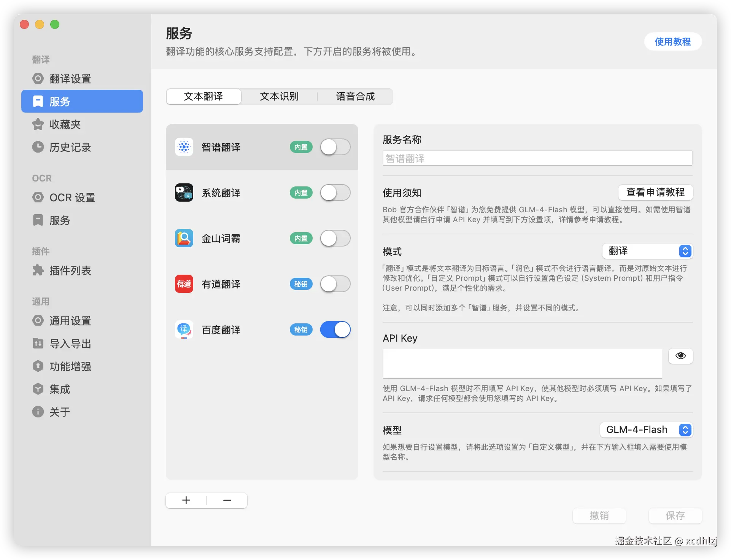Disable the 百度翻译 toggle switch
The height and width of the screenshot is (560, 731).
coord(335,329)
